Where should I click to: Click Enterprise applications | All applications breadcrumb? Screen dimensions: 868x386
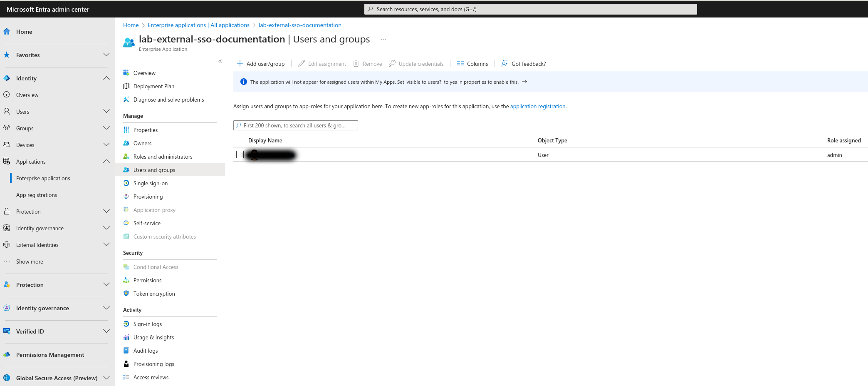198,25
